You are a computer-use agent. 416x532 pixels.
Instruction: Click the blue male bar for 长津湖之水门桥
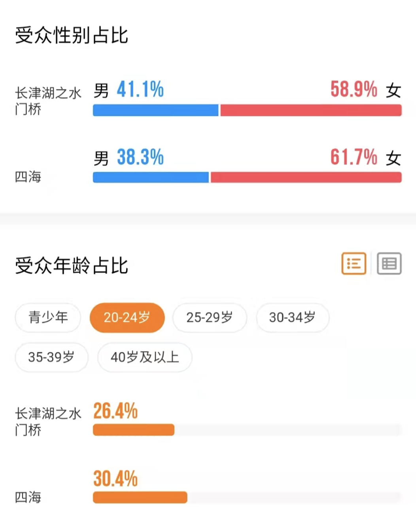point(155,110)
